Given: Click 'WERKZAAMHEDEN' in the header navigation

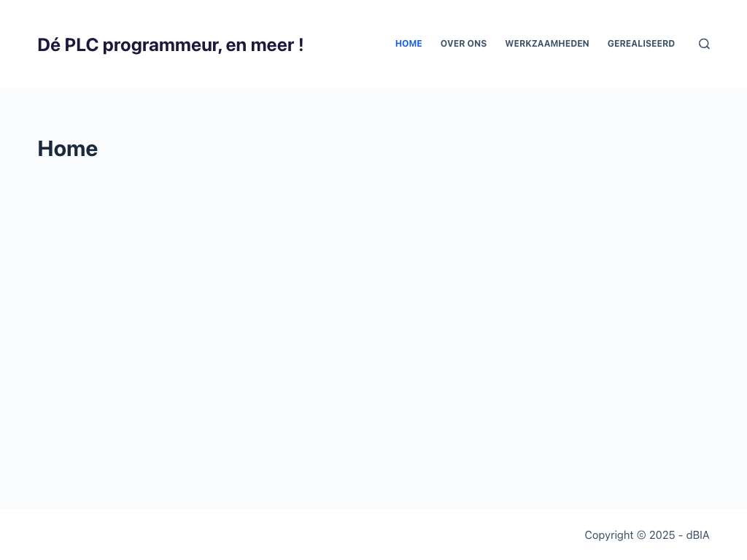Looking at the screenshot, I should 547,44.
